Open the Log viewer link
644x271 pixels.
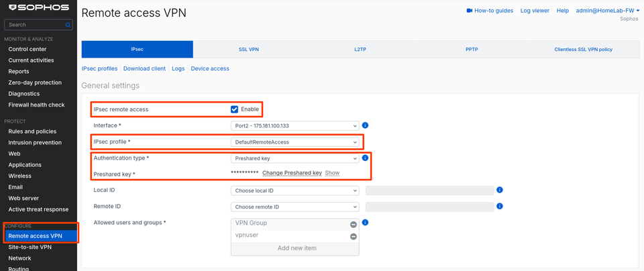tap(535, 11)
